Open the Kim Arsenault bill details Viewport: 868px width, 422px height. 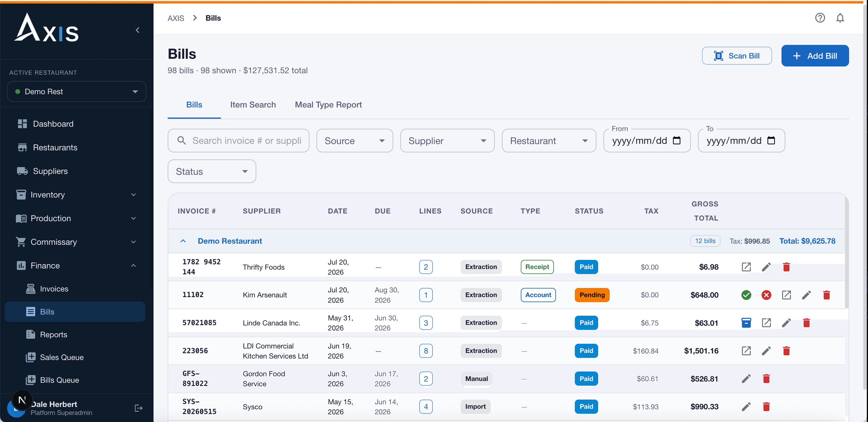pyautogui.click(x=787, y=295)
